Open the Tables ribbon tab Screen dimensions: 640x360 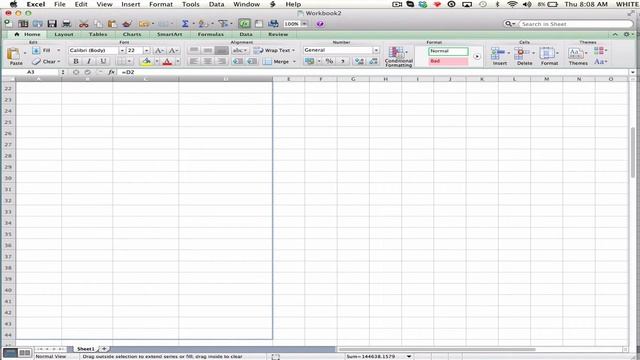click(x=98, y=34)
